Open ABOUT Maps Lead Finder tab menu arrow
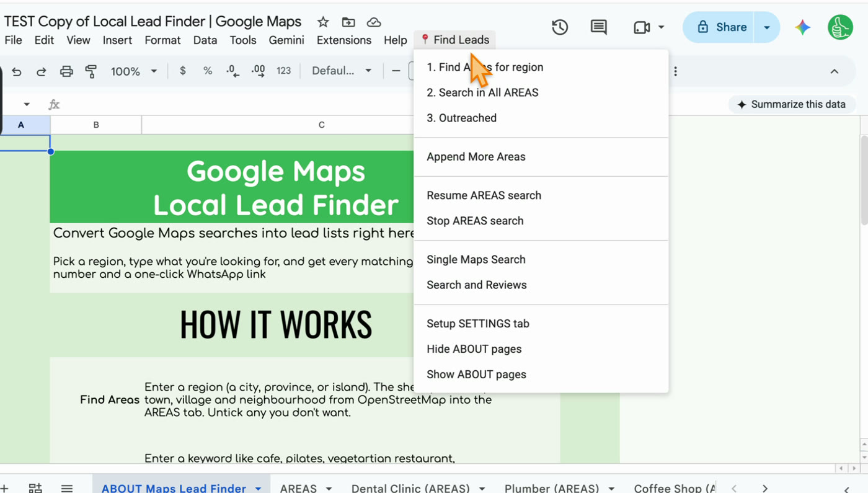The width and height of the screenshot is (868, 493). click(x=258, y=489)
